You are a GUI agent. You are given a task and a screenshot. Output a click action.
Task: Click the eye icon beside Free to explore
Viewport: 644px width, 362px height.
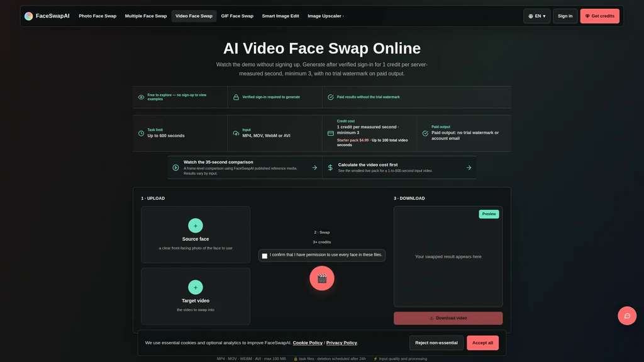(x=141, y=97)
